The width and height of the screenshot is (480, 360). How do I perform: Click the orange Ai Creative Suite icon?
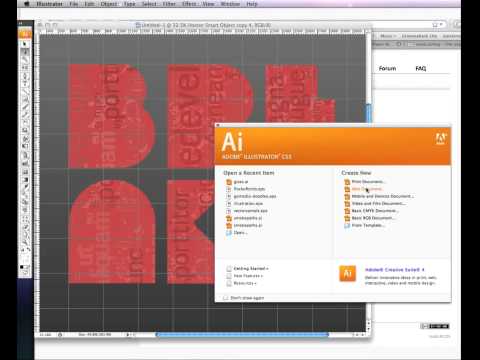click(347, 274)
